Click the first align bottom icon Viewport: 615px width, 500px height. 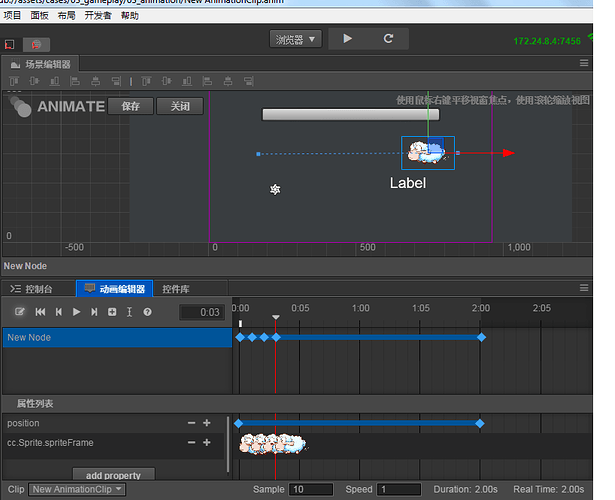55,81
